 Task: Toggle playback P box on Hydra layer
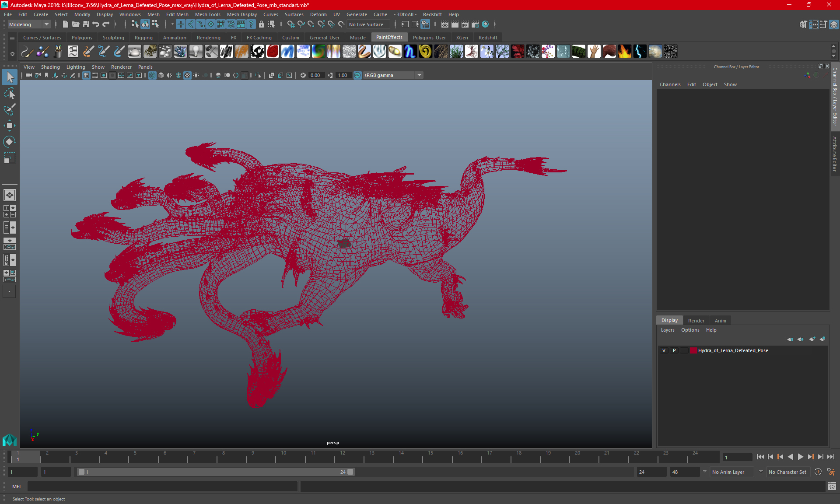click(674, 350)
